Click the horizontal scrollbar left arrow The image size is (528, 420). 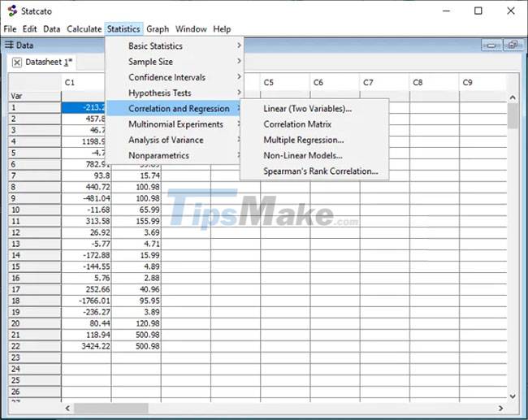67,408
